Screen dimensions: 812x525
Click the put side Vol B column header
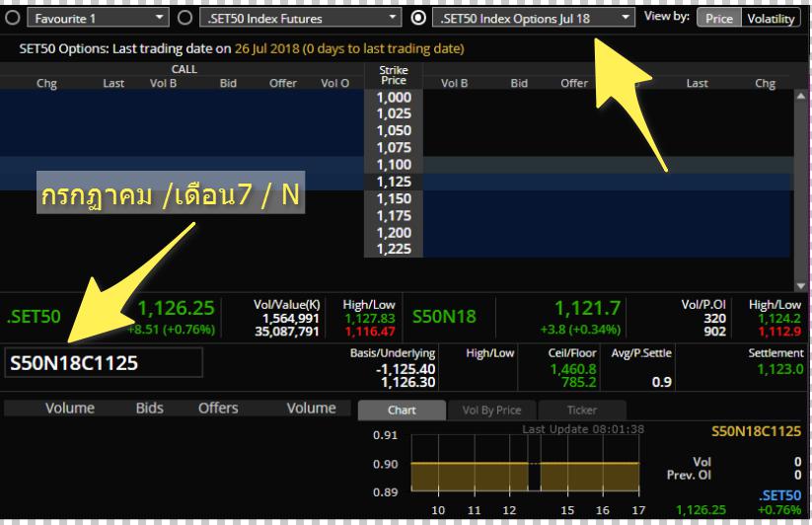tap(454, 83)
